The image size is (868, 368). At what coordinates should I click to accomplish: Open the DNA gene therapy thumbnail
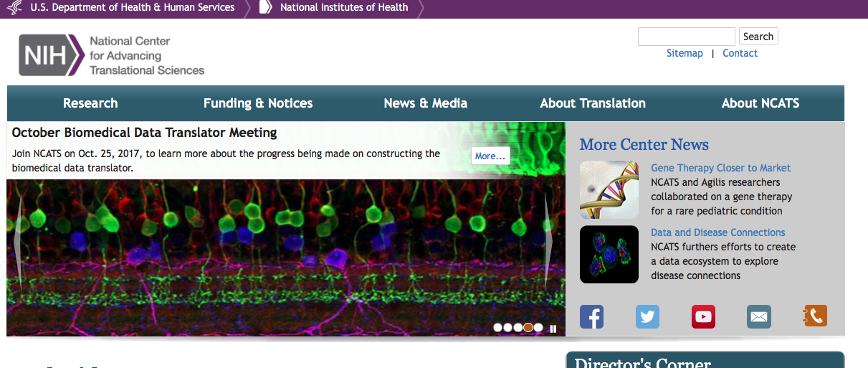pyautogui.click(x=609, y=189)
